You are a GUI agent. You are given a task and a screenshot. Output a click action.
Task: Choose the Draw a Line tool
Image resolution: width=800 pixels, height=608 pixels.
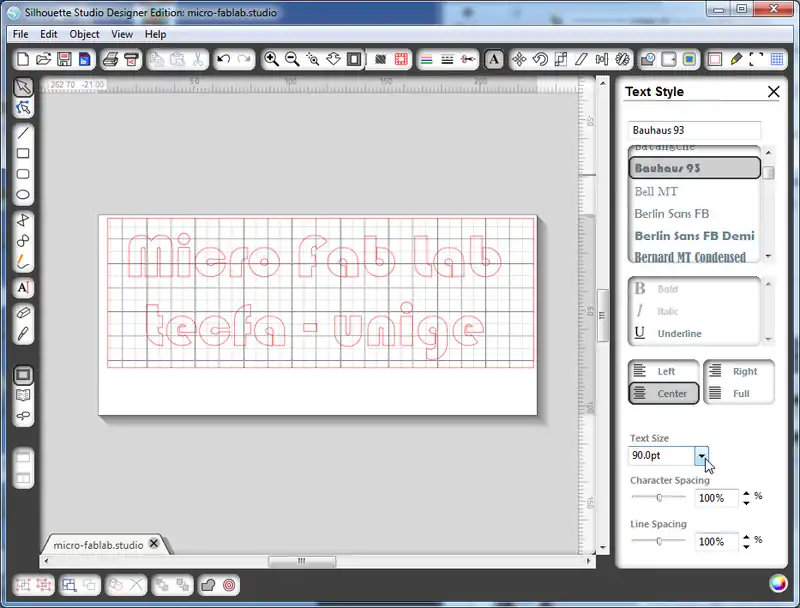[x=23, y=133]
